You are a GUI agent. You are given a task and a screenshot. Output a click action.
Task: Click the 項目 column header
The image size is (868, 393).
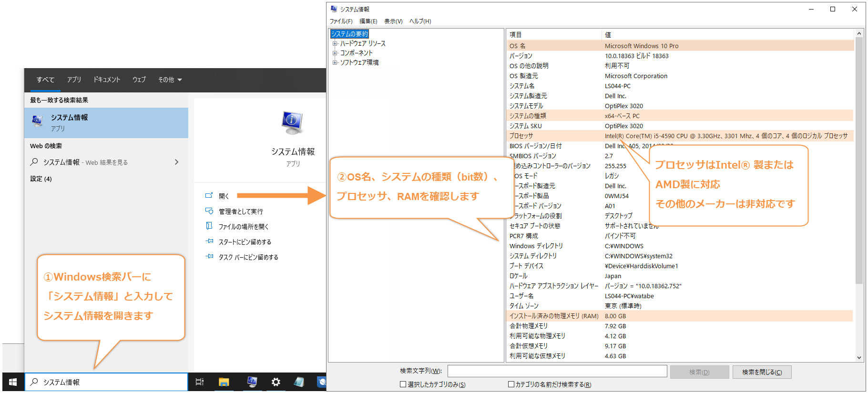click(x=554, y=35)
